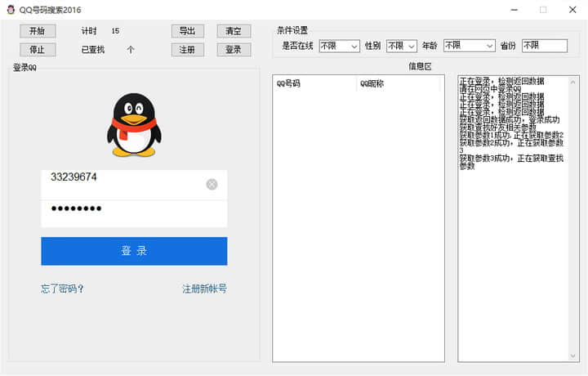Open the 注册新帐号 register new account link
The image size is (588, 376).
(x=204, y=289)
